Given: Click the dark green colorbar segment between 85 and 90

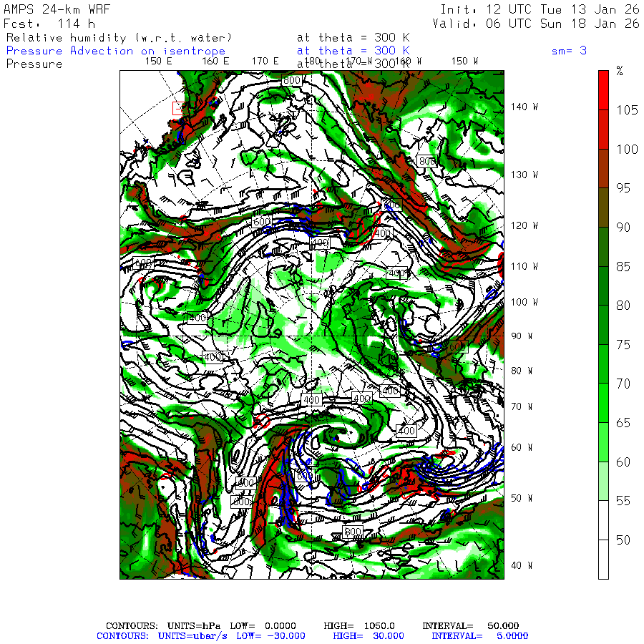Looking at the screenshot, I should (603, 247).
